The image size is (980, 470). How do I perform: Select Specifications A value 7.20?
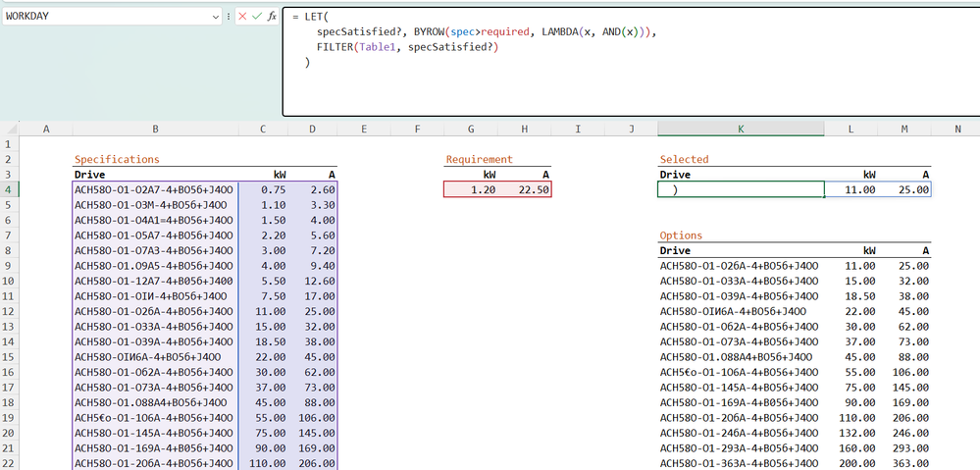pos(313,250)
